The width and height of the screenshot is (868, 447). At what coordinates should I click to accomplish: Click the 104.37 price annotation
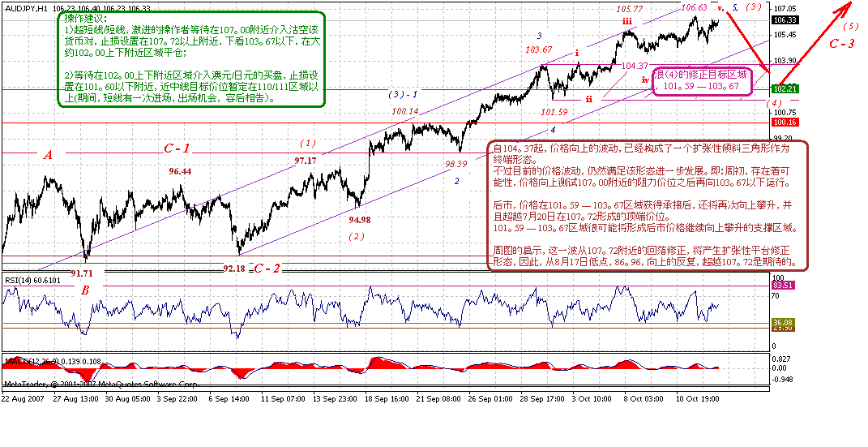[635, 65]
